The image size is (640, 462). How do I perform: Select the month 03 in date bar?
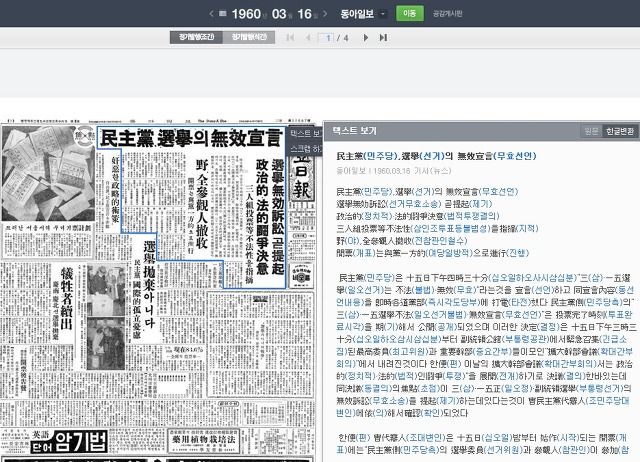279,14
